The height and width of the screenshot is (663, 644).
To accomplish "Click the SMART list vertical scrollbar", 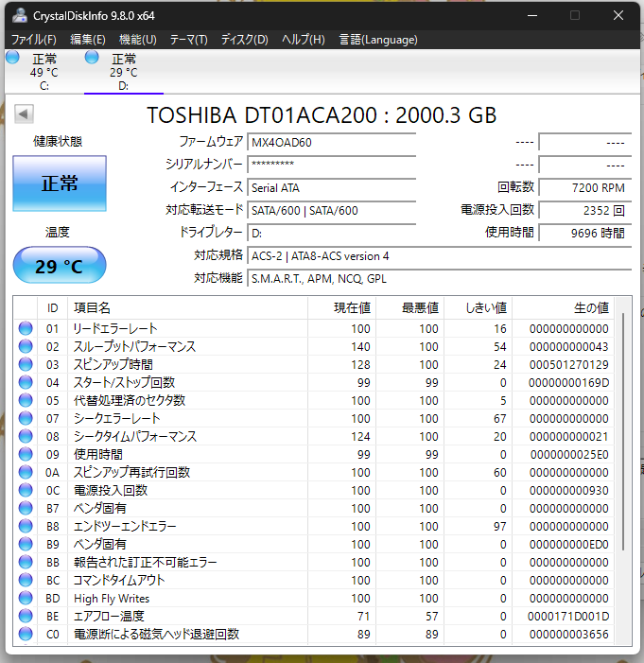I will coord(623,431).
